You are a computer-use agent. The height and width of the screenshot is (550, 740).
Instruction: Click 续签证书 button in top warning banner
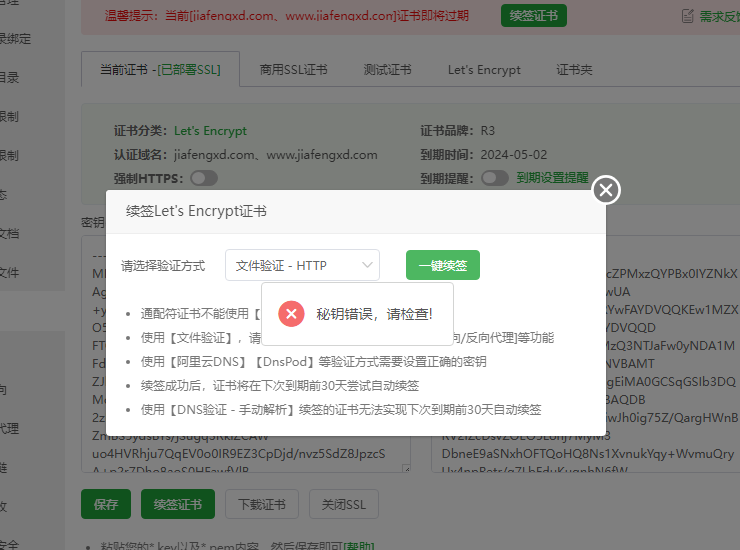click(534, 16)
